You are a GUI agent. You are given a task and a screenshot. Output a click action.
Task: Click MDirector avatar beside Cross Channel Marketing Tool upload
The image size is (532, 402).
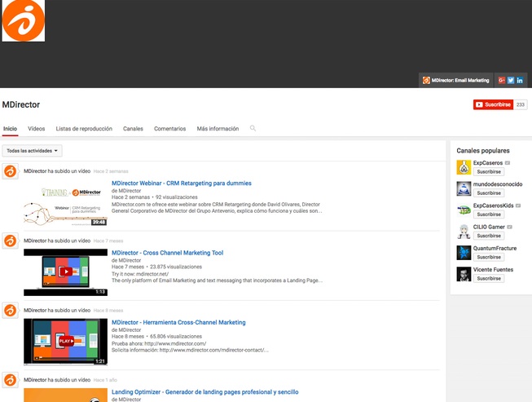click(x=10, y=241)
